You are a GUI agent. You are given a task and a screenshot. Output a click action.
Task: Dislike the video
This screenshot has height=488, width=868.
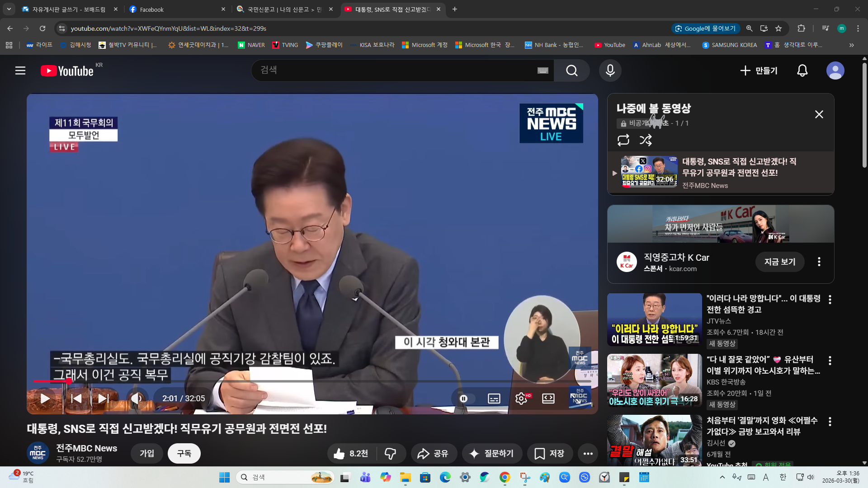pyautogui.click(x=391, y=453)
